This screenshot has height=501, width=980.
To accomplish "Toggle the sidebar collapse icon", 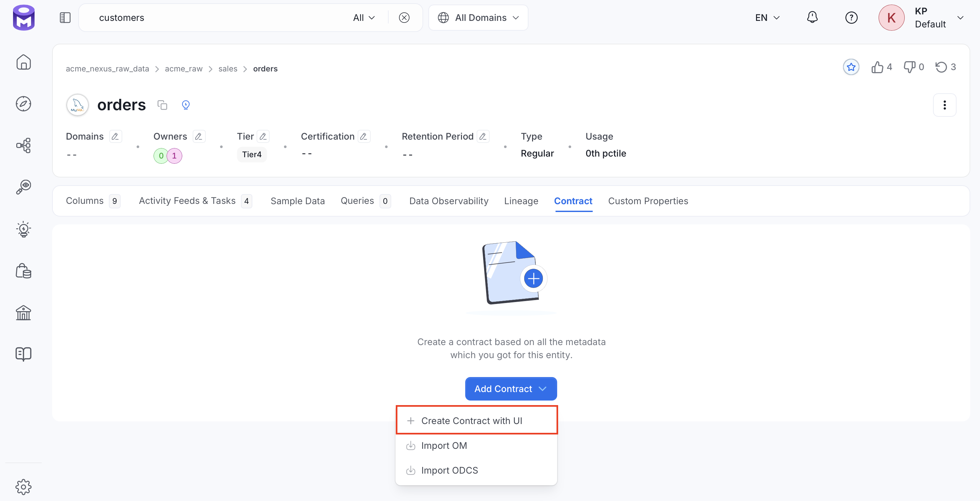I will [x=65, y=18].
